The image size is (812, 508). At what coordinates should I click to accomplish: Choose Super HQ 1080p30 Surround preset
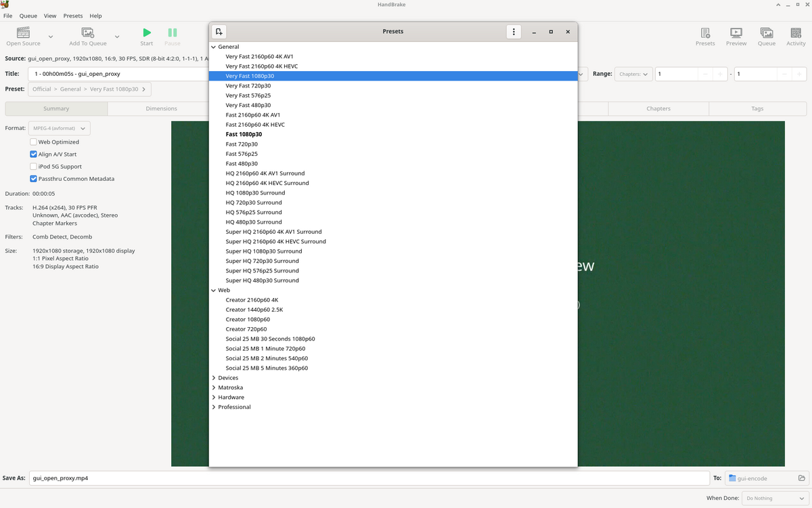pyautogui.click(x=264, y=251)
